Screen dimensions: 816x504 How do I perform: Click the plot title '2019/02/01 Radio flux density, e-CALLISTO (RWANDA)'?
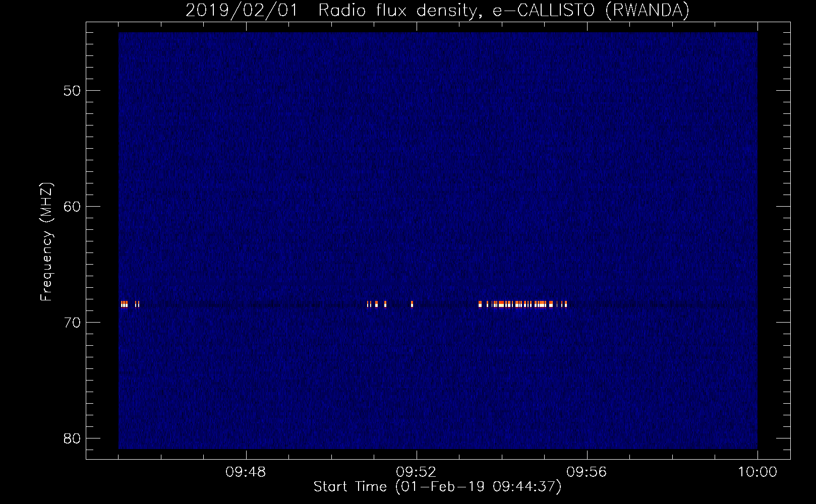click(437, 10)
